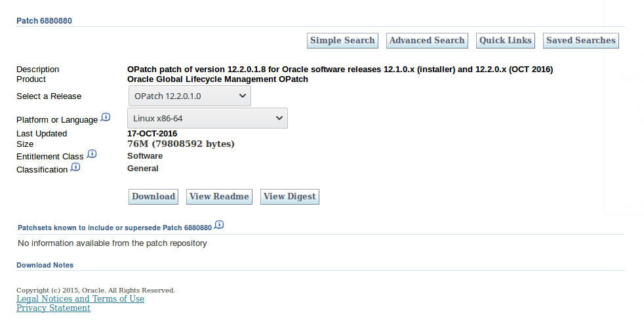644x324 pixels.
Task: Click View Digest button
Action: point(290,197)
